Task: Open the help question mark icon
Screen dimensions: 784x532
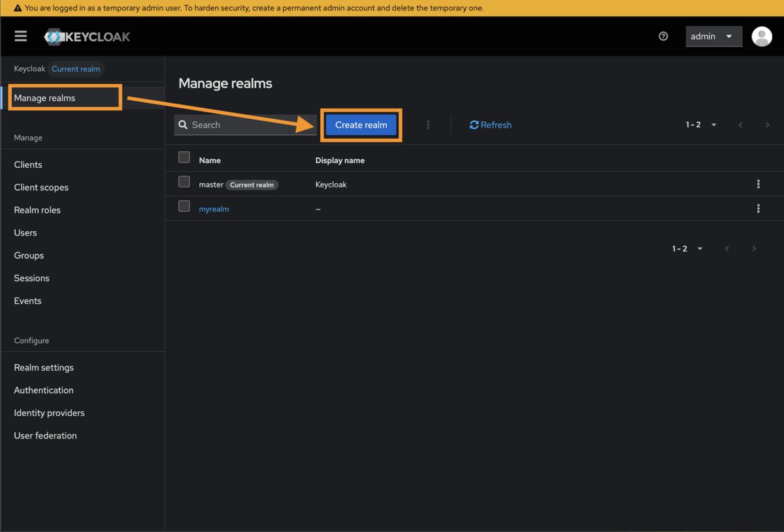Action: tap(663, 37)
